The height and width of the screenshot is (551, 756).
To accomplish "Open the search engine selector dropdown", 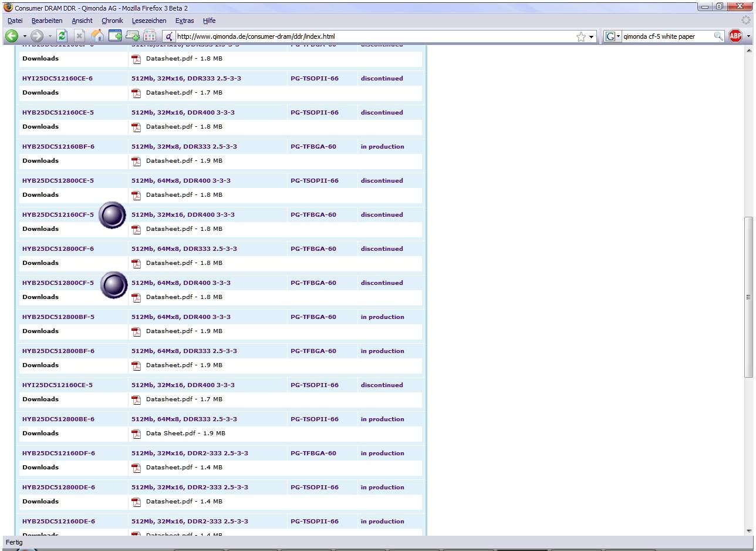I will (618, 36).
